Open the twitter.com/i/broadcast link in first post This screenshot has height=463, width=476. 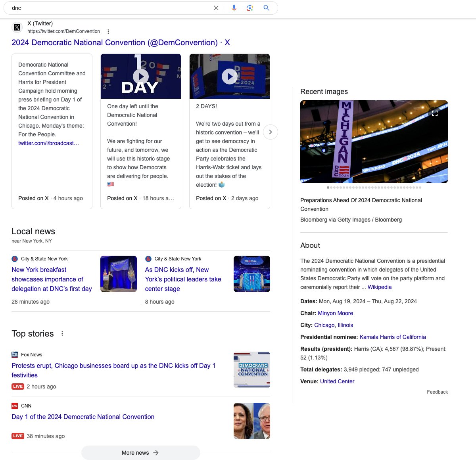(48, 143)
